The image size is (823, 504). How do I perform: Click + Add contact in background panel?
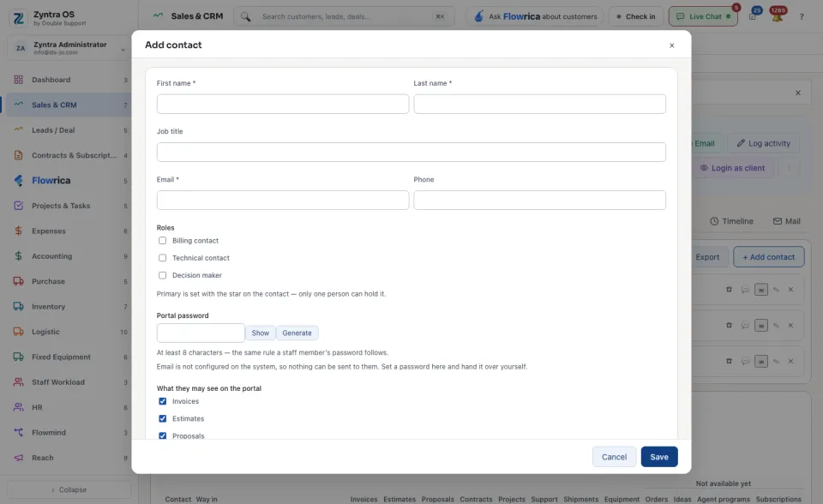click(x=768, y=257)
